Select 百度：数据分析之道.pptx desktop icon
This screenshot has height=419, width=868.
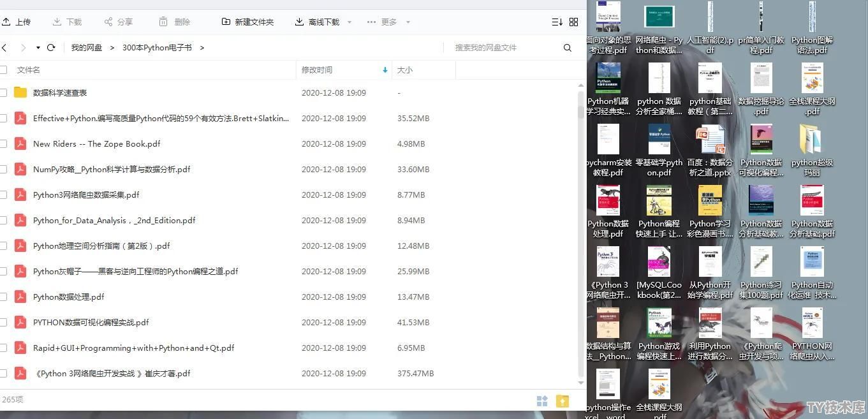710,150
